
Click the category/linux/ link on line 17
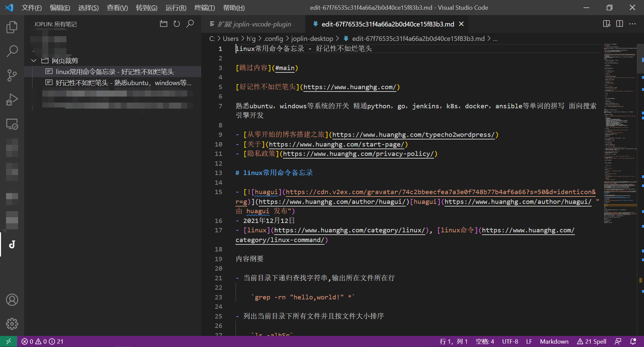(x=350, y=230)
